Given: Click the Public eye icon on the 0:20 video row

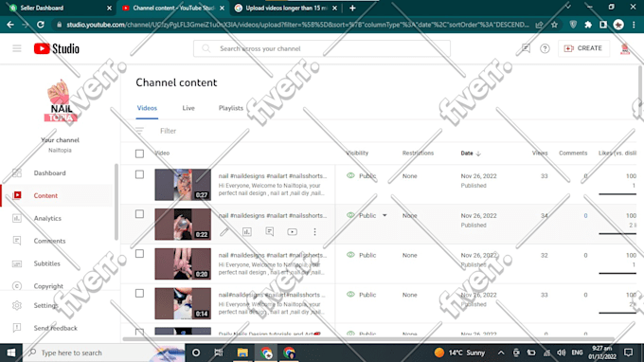Looking at the screenshot, I should tap(350, 255).
